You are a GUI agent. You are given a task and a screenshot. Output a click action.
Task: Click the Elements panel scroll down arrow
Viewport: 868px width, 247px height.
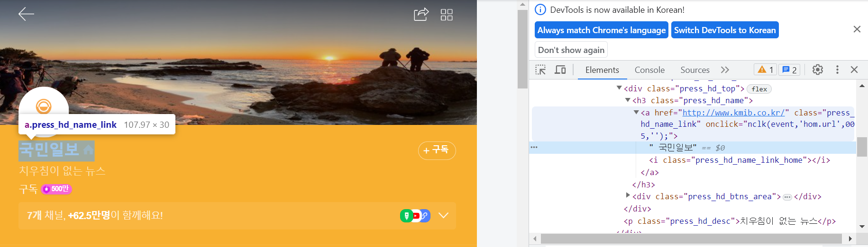[x=862, y=227]
